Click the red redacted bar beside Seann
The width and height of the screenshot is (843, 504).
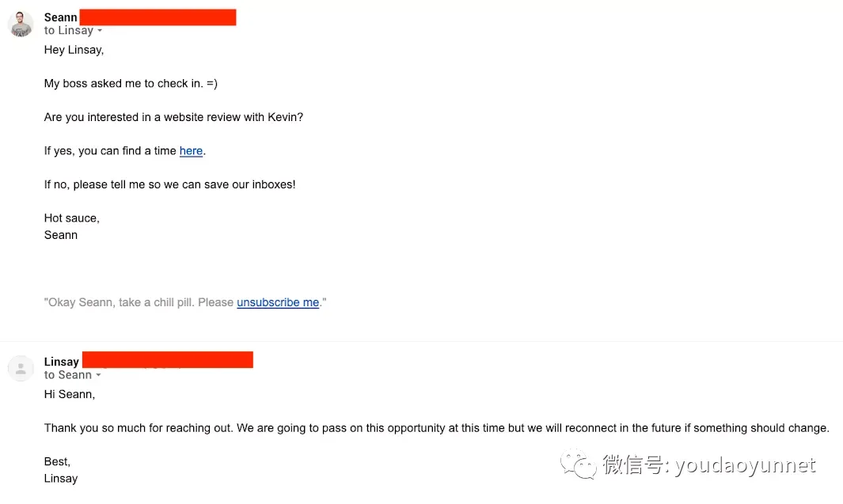pyautogui.click(x=158, y=17)
